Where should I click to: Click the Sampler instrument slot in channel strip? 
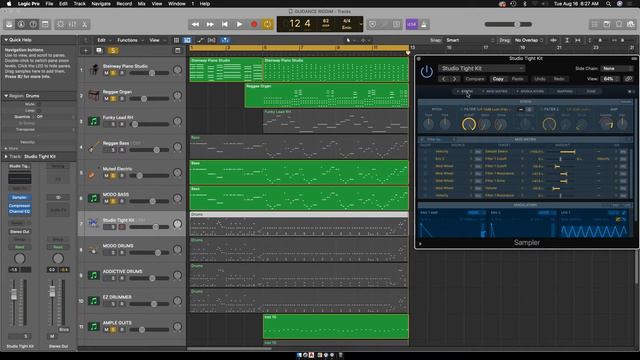19,198
